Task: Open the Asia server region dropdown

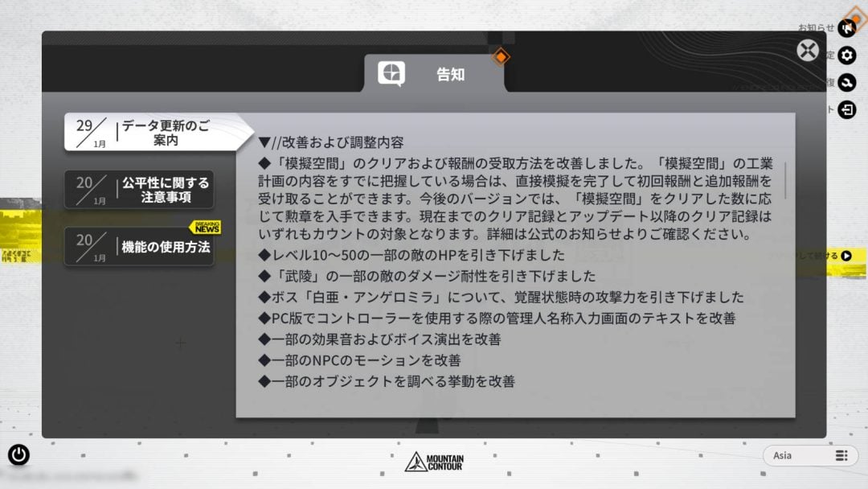Action: pos(810,456)
